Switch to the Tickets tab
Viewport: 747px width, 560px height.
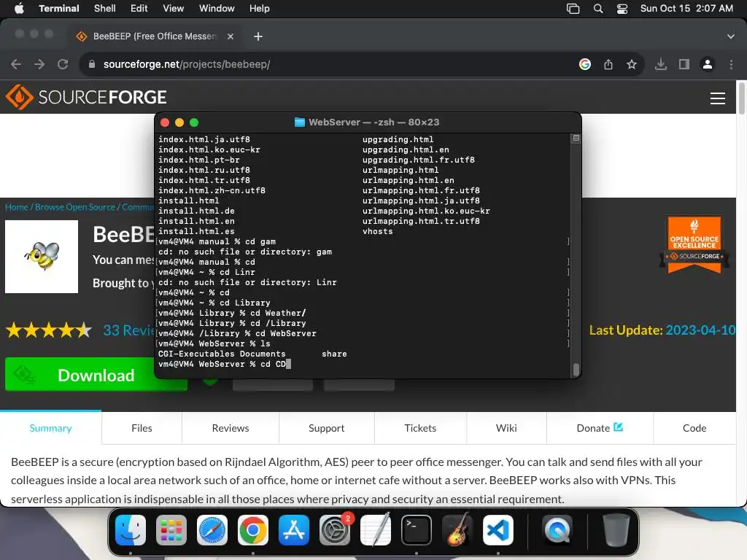[420, 427]
